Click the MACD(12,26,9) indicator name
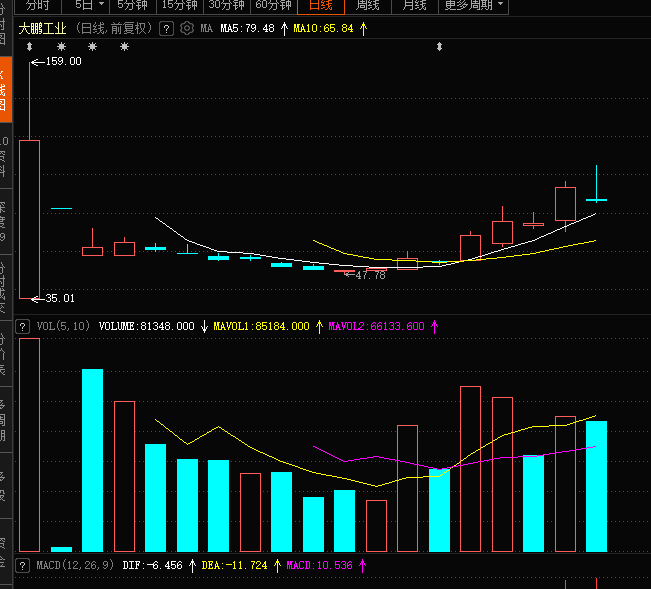 click(x=75, y=565)
